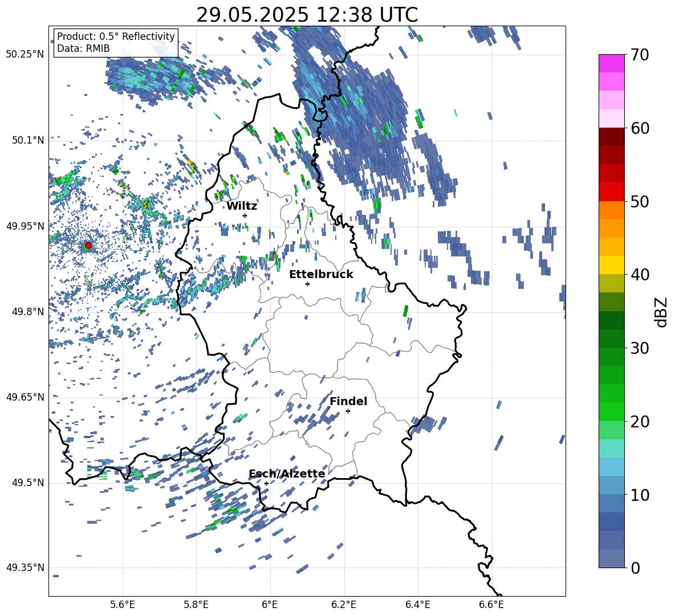The image size is (675, 616).
Task: Click the 70 colorbar tick label
Action: click(x=640, y=55)
